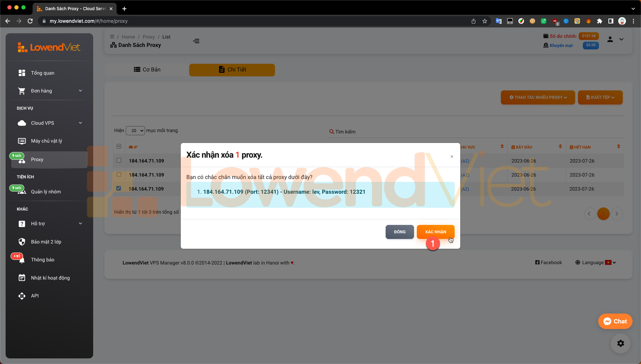Bookmark this page with the star icon
This screenshot has height=364, width=641.
pyautogui.click(x=484, y=21)
